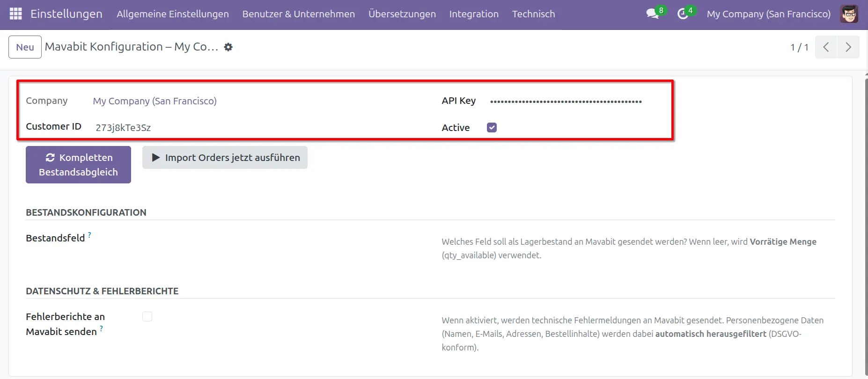
Task: Enable Fehlerberichte an Mavabit senden checkbox
Action: [147, 317]
